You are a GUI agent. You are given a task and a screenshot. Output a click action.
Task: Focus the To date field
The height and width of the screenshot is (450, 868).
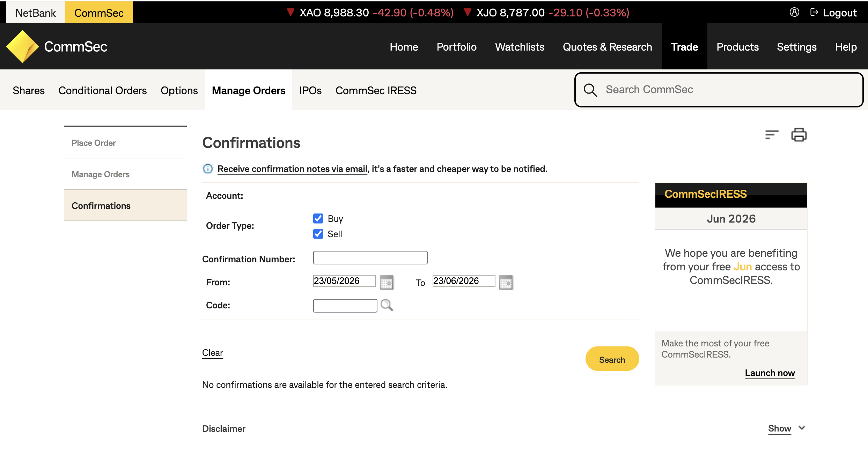pos(464,281)
